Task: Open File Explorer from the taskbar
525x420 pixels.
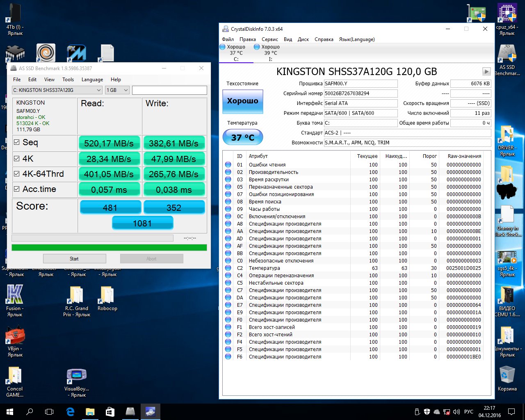Action: pyautogui.click(x=90, y=412)
